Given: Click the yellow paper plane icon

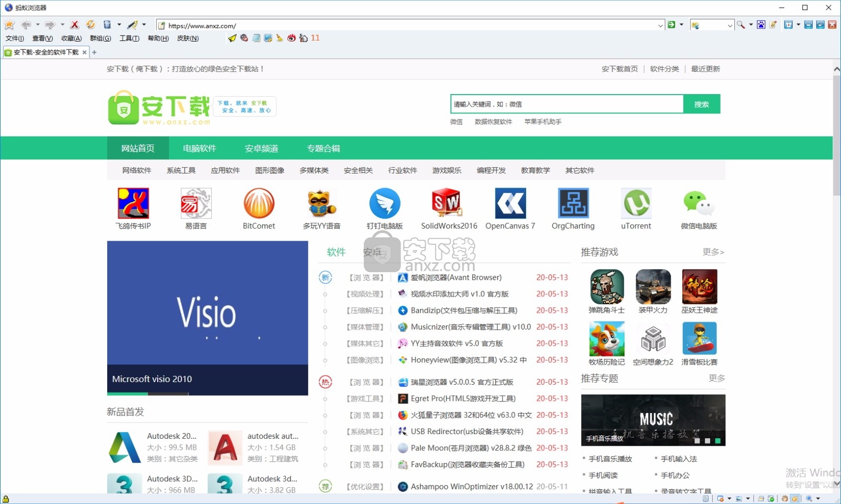Looking at the screenshot, I should [x=232, y=38].
